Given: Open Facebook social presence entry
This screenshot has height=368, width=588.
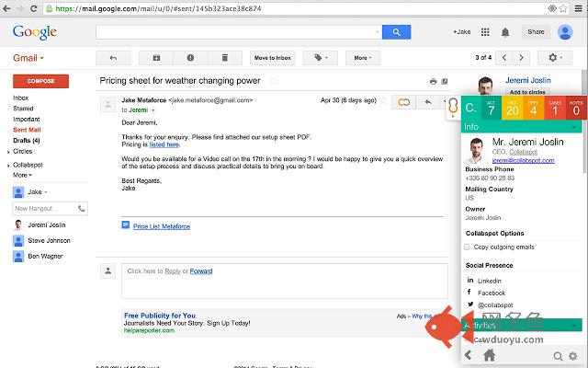Looking at the screenshot, I should (x=492, y=293).
